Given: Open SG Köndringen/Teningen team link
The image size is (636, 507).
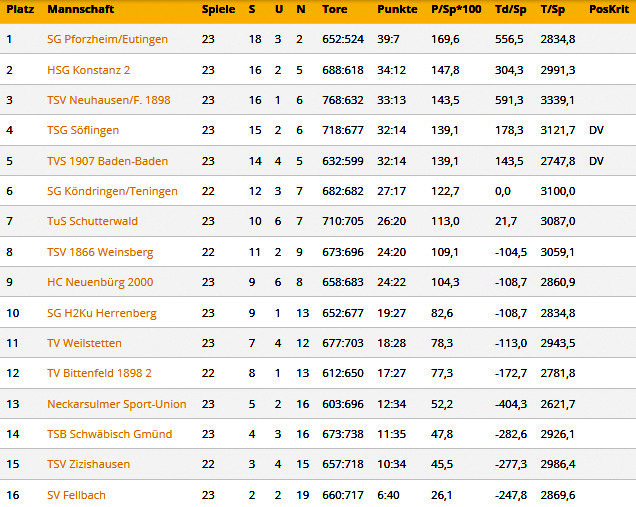Looking at the screenshot, I should (112, 191).
